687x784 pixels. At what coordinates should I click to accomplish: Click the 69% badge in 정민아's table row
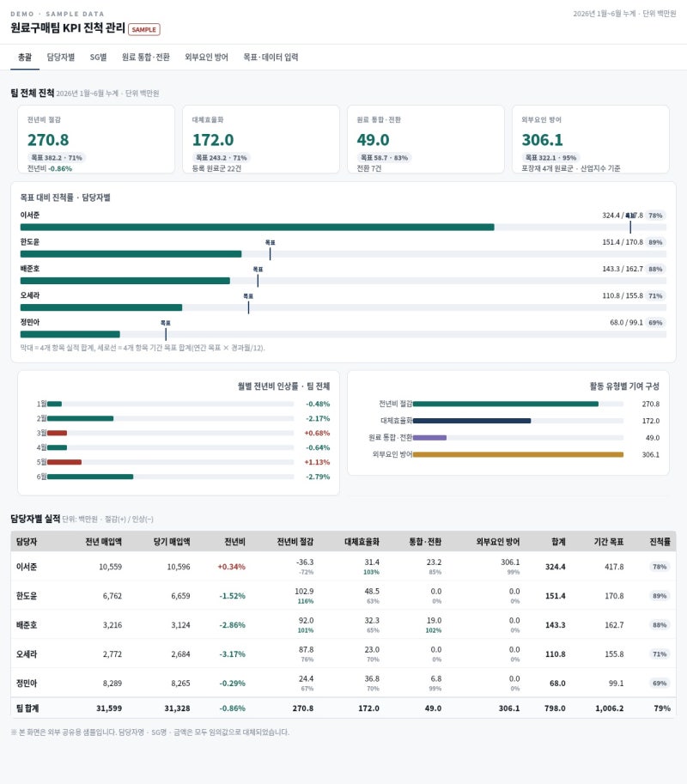660,684
